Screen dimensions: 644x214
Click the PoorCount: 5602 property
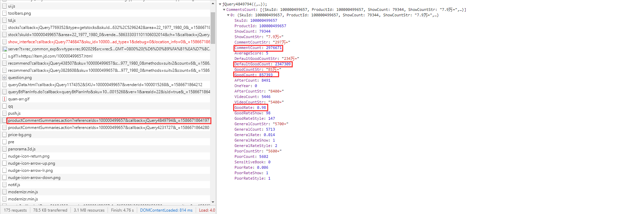click(251, 157)
